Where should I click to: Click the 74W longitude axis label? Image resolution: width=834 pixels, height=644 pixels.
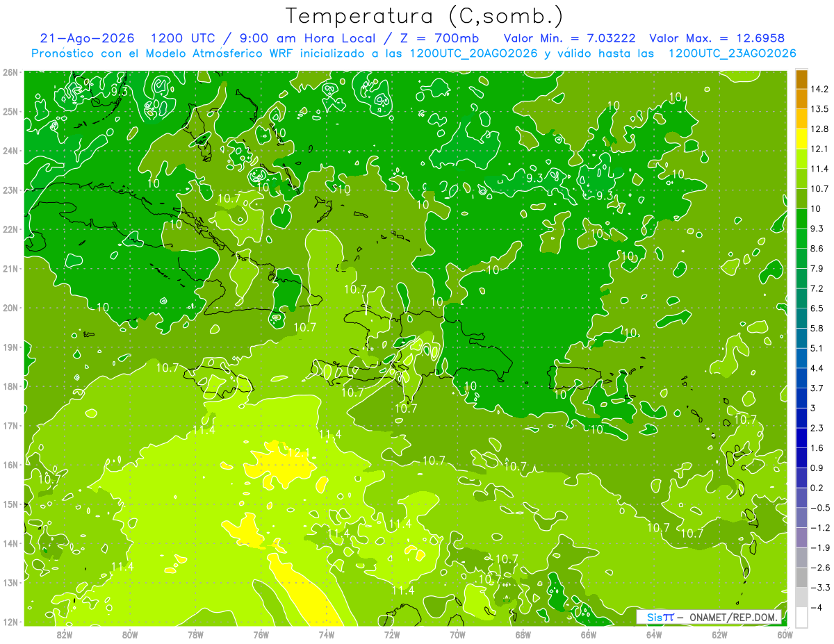(327, 634)
